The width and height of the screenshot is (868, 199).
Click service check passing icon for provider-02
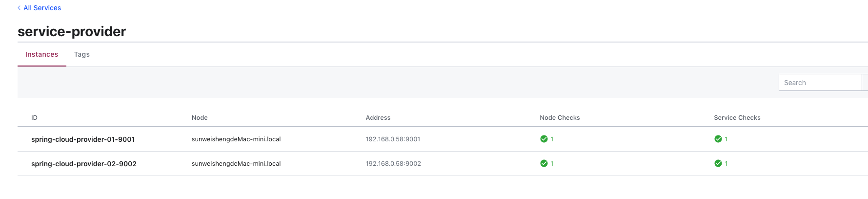(x=718, y=163)
